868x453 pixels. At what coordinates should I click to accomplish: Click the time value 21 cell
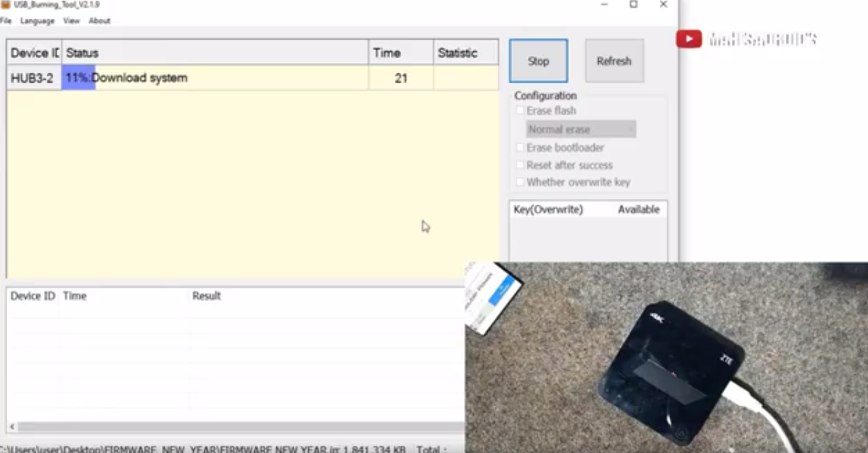tap(401, 78)
